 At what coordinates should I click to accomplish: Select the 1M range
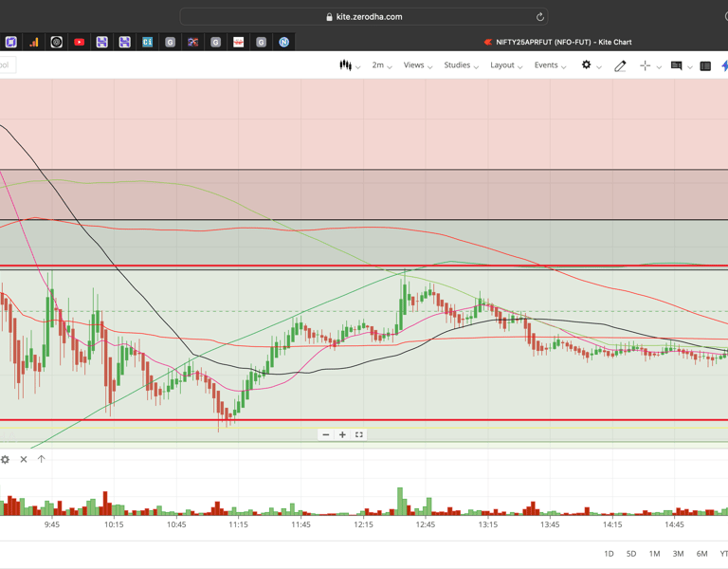pos(654,554)
